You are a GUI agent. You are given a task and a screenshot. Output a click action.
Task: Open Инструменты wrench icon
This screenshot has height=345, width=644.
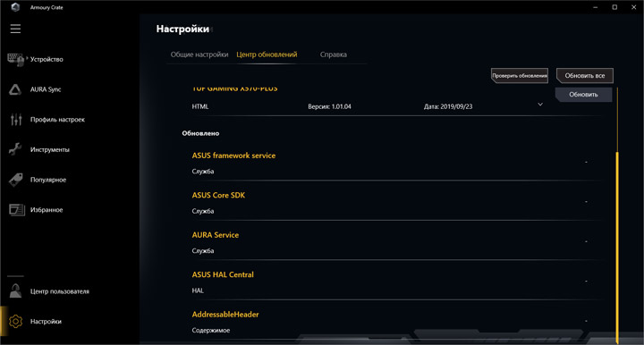[15, 149]
